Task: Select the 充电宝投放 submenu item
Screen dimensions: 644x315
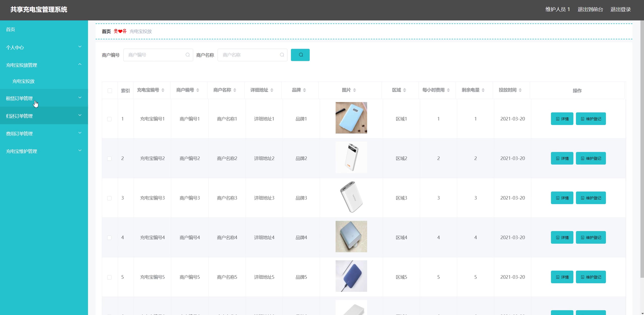Action: [x=44, y=81]
